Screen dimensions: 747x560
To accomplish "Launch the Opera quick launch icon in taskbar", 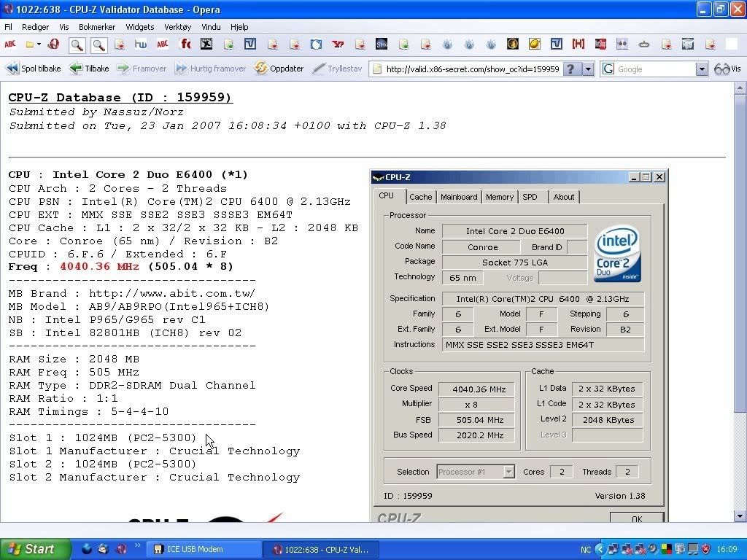I will (x=122, y=549).
